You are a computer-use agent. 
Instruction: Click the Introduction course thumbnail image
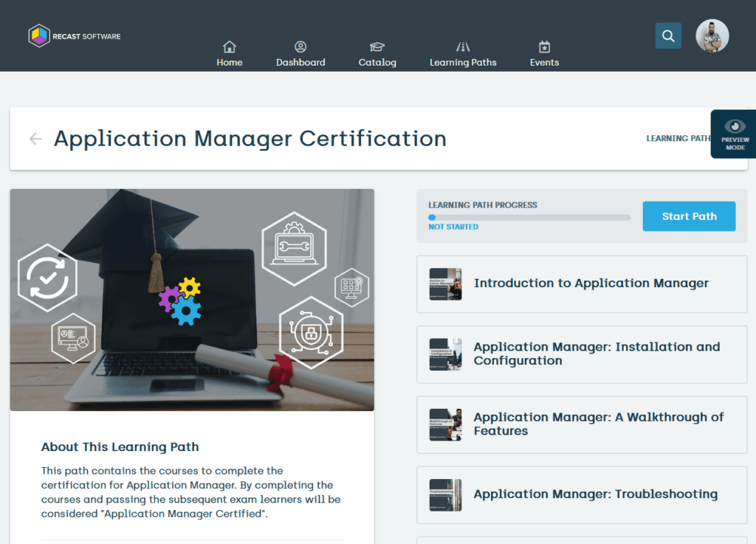coord(445,283)
